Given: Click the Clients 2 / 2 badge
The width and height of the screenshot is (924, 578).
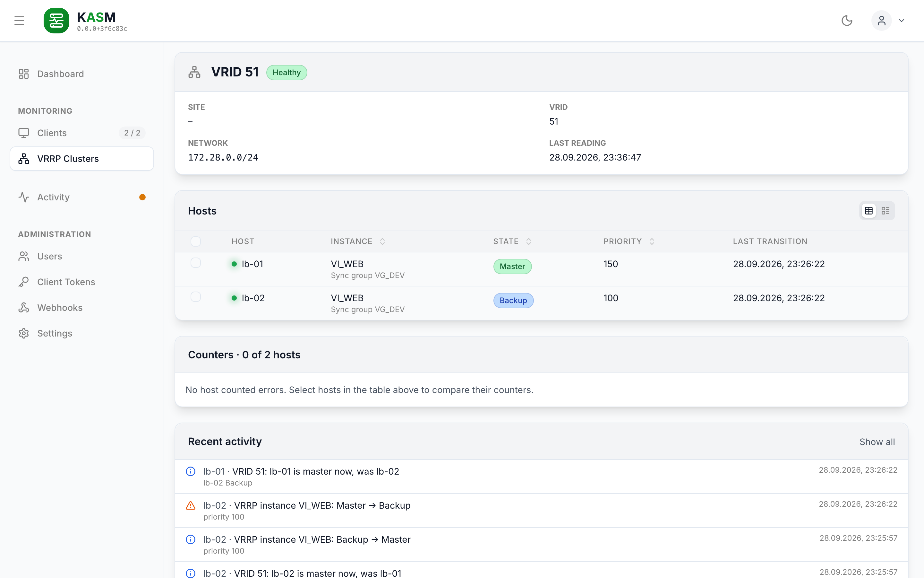Looking at the screenshot, I should 132,133.
